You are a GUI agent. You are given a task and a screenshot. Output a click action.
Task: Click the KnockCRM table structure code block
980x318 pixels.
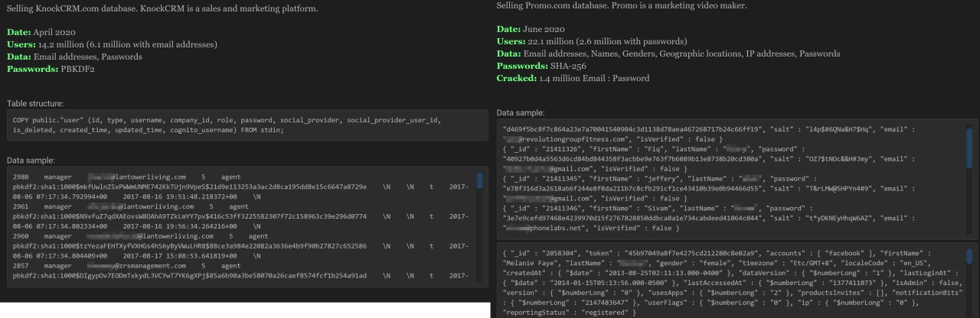click(247, 125)
